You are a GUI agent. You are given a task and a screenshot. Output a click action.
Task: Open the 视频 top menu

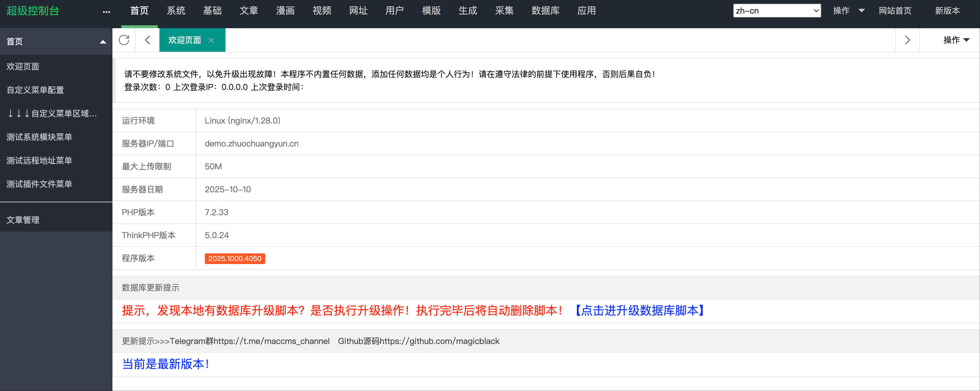322,11
